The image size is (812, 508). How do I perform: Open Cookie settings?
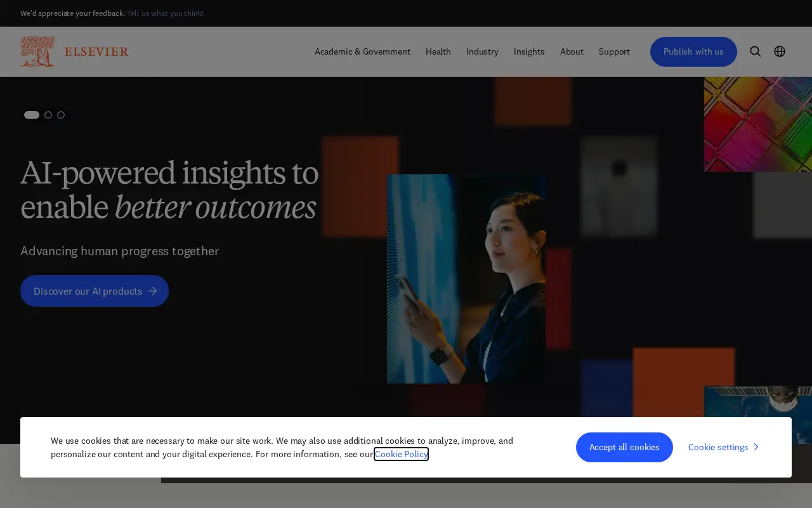click(724, 447)
